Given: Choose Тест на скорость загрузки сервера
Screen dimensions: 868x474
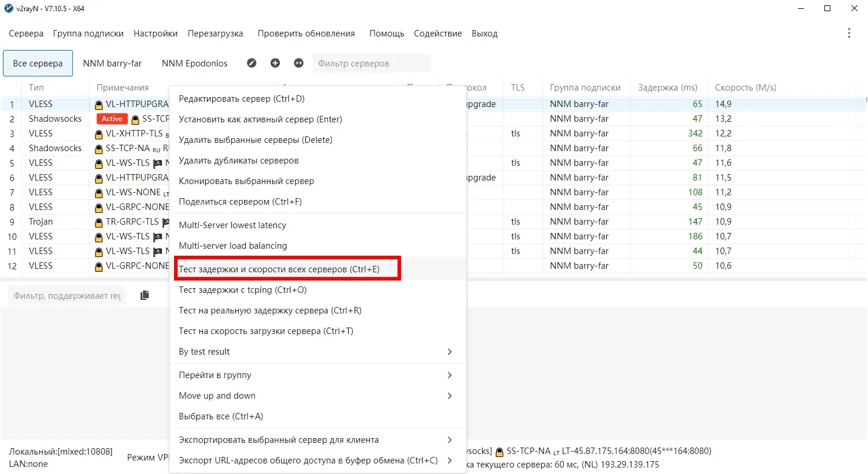Looking at the screenshot, I should 318,331.
